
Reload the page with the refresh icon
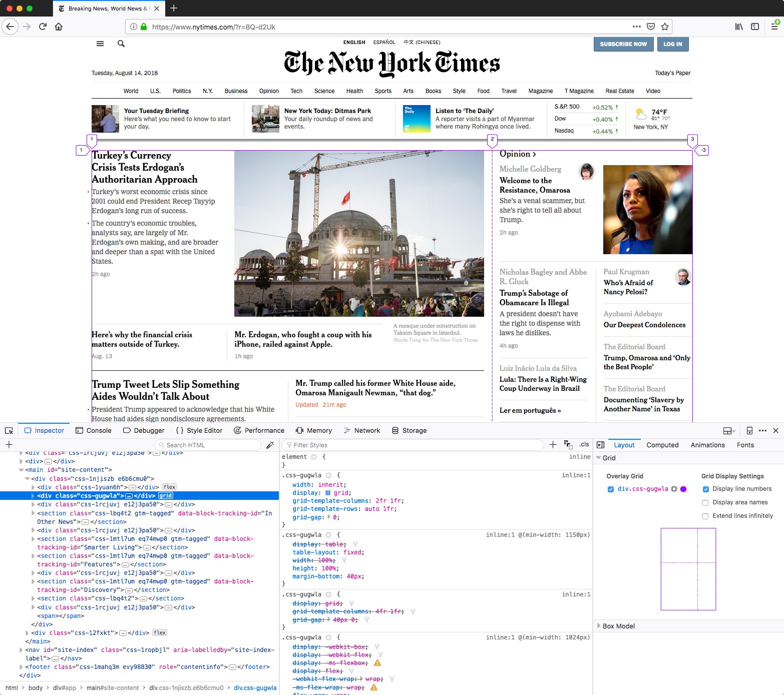(43, 27)
